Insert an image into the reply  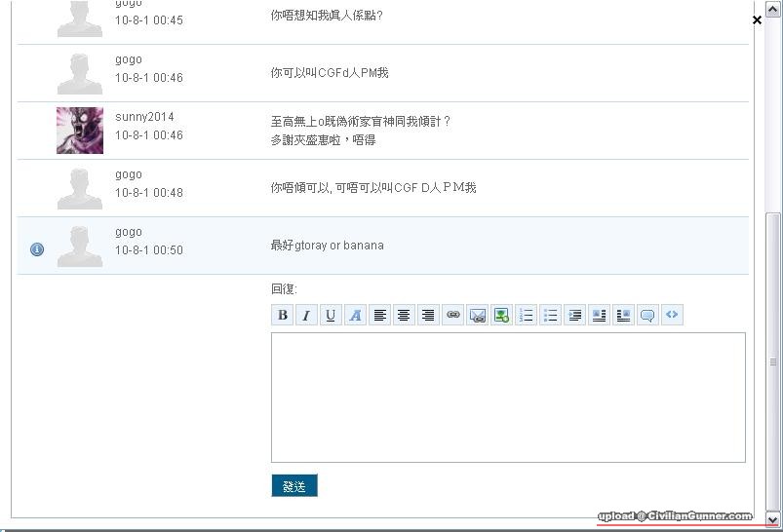tap(501, 315)
